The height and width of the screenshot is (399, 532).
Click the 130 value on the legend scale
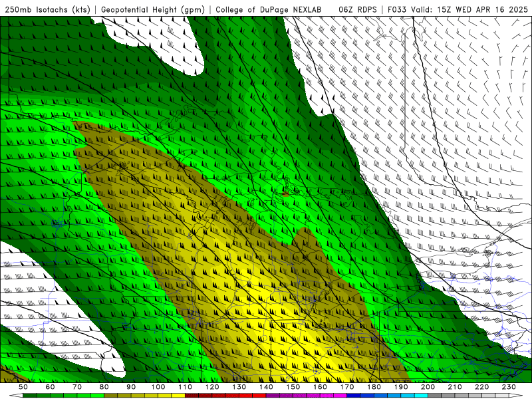click(239, 387)
